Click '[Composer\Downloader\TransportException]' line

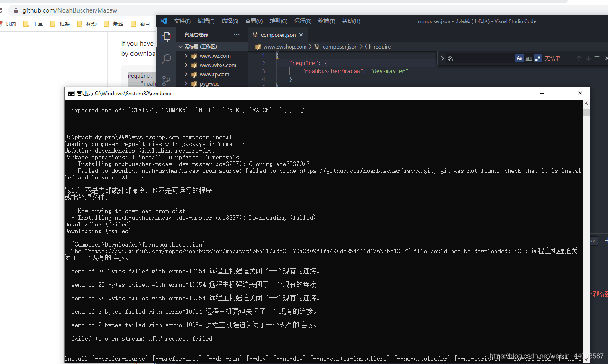tap(138, 244)
